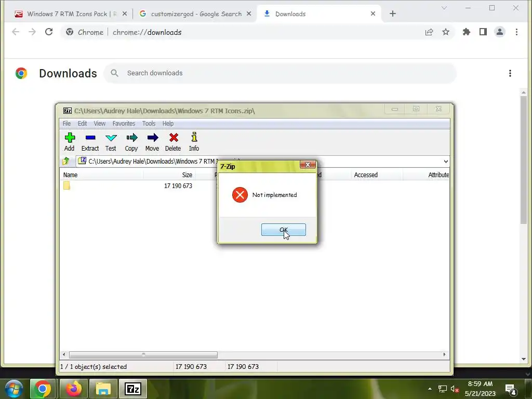This screenshot has width=532, height=399.
Task: Click the Chrome taskbar button
Action: [x=43, y=389]
